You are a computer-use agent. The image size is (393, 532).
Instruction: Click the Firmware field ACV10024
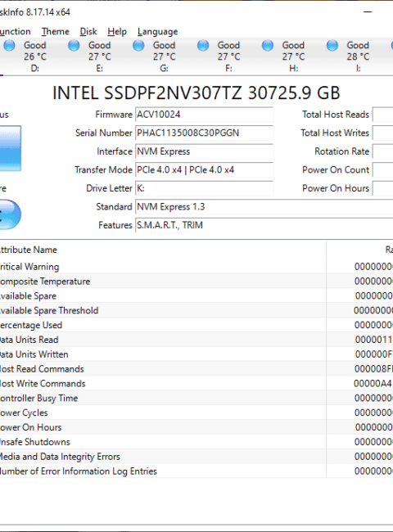coord(205,115)
